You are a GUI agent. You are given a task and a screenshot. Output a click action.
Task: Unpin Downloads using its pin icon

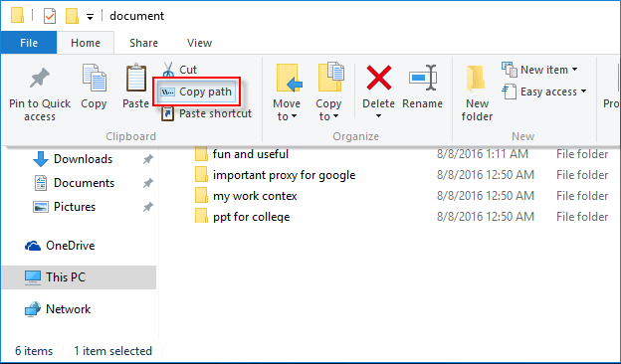[x=147, y=159]
